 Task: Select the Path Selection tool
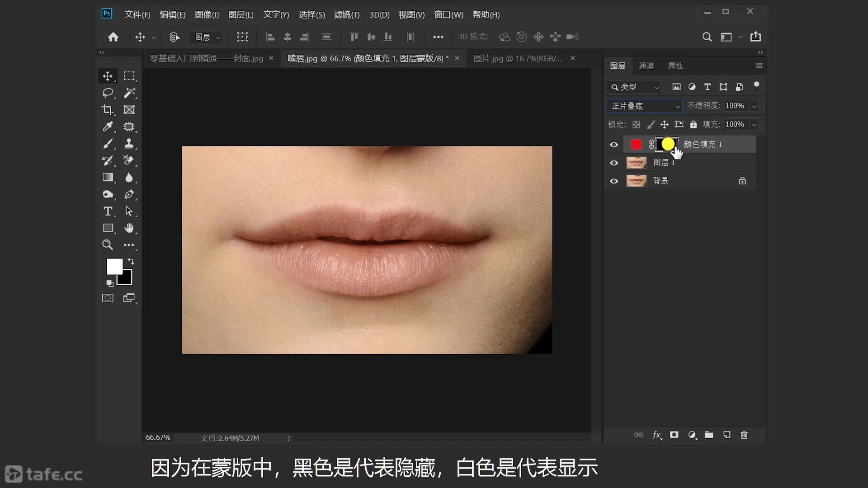[x=129, y=211]
